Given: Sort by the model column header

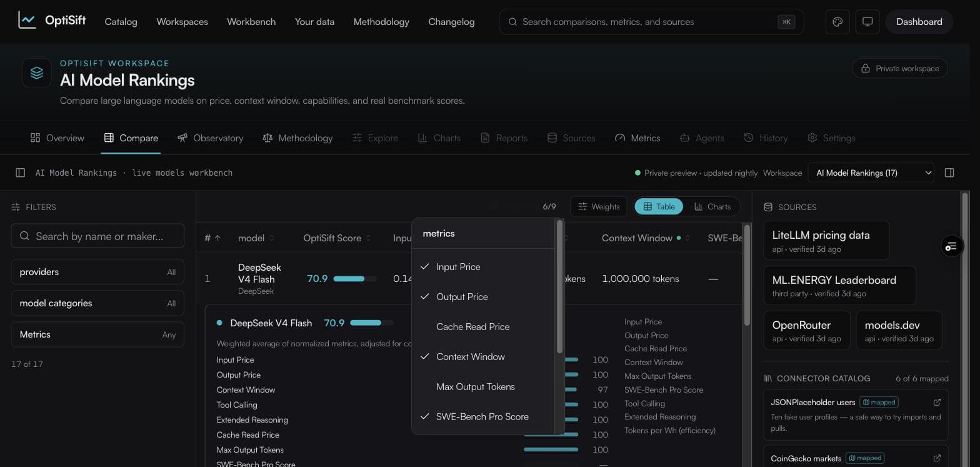Looking at the screenshot, I should coord(256,238).
